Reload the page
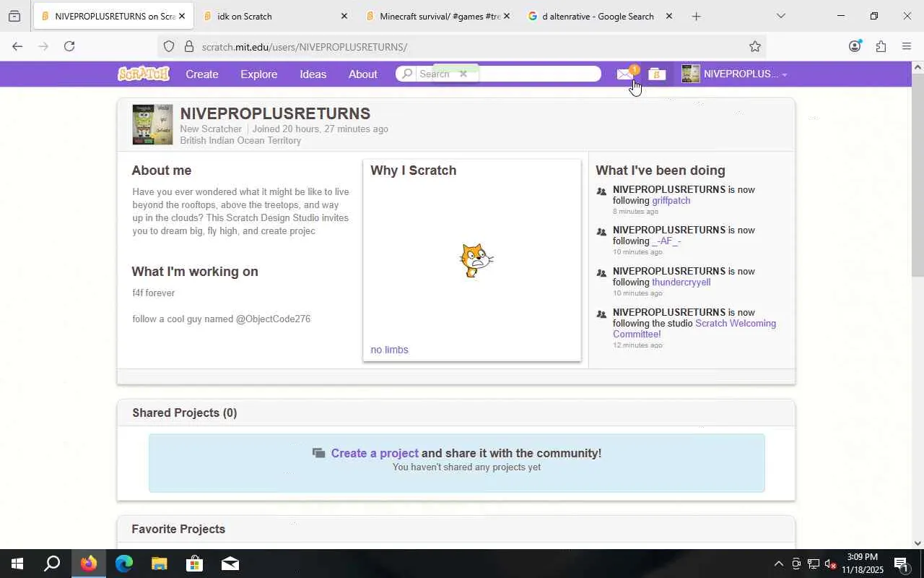Viewport: 924px width, 578px height. tap(69, 46)
